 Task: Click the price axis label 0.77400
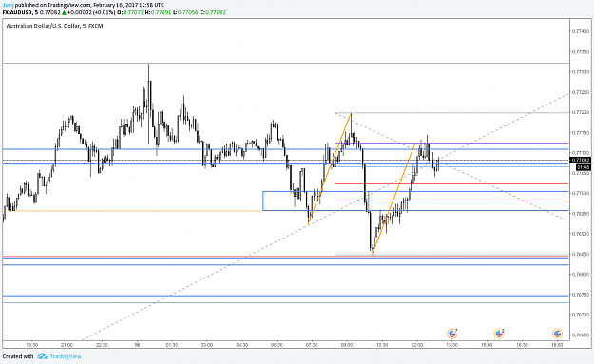tap(581, 31)
